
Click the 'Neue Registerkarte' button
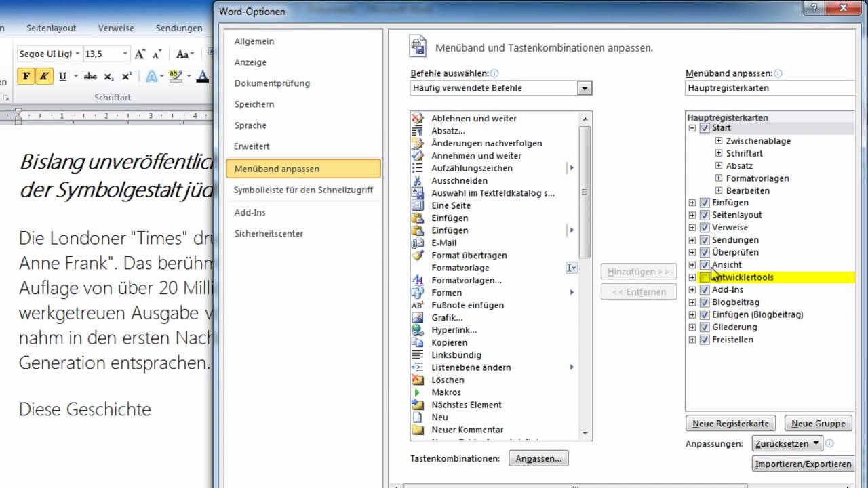pos(731,424)
